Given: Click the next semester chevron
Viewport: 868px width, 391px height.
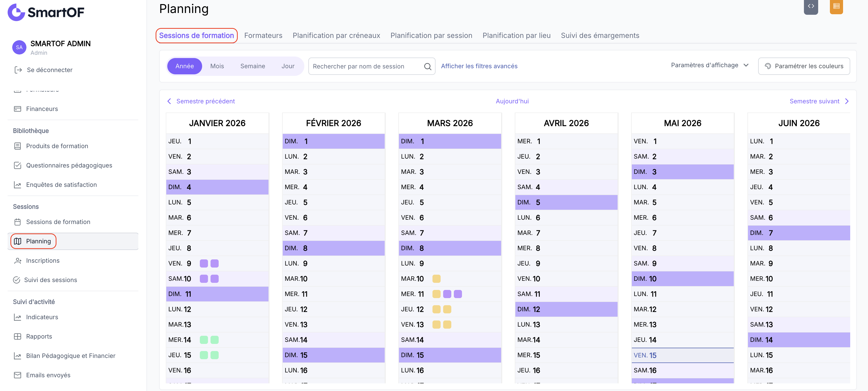Looking at the screenshot, I should pyautogui.click(x=847, y=101).
